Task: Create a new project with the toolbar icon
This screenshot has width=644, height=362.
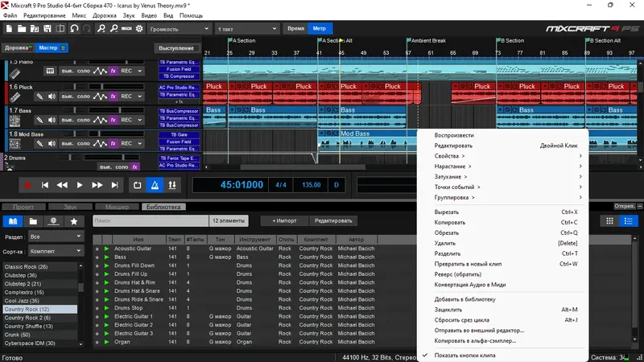Action: click(9, 29)
